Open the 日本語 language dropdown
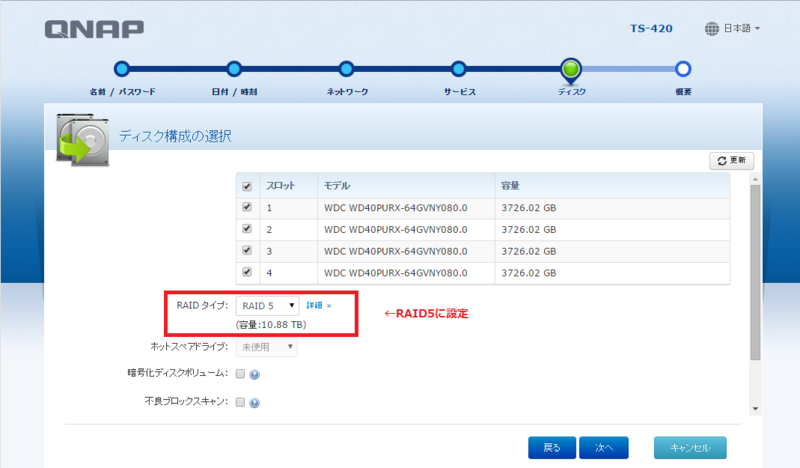This screenshot has height=468, width=800. coord(741,29)
